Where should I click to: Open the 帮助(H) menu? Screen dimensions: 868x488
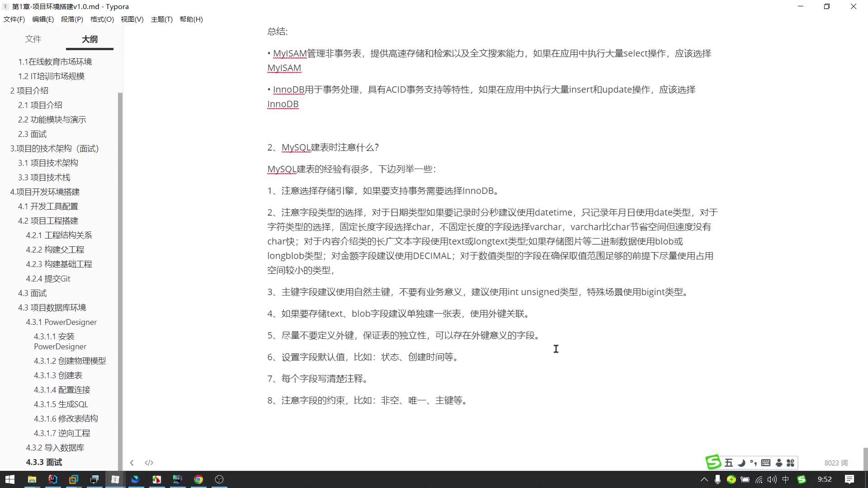(x=191, y=19)
